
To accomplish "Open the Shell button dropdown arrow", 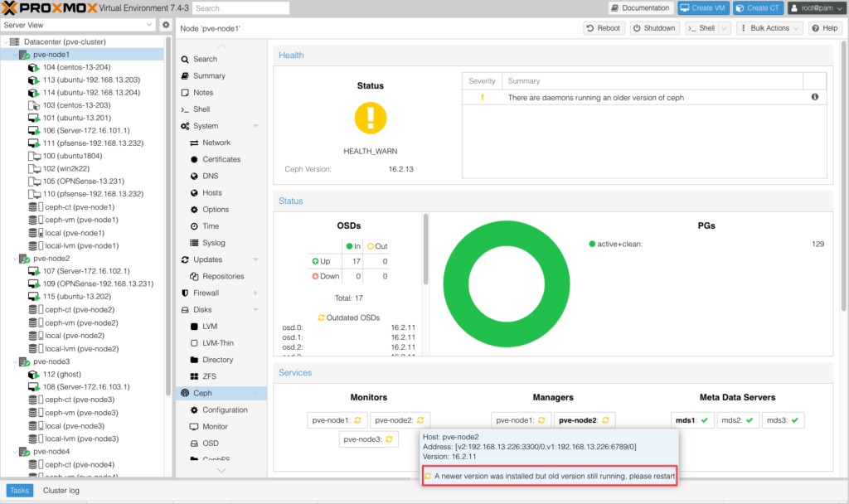I will (725, 28).
